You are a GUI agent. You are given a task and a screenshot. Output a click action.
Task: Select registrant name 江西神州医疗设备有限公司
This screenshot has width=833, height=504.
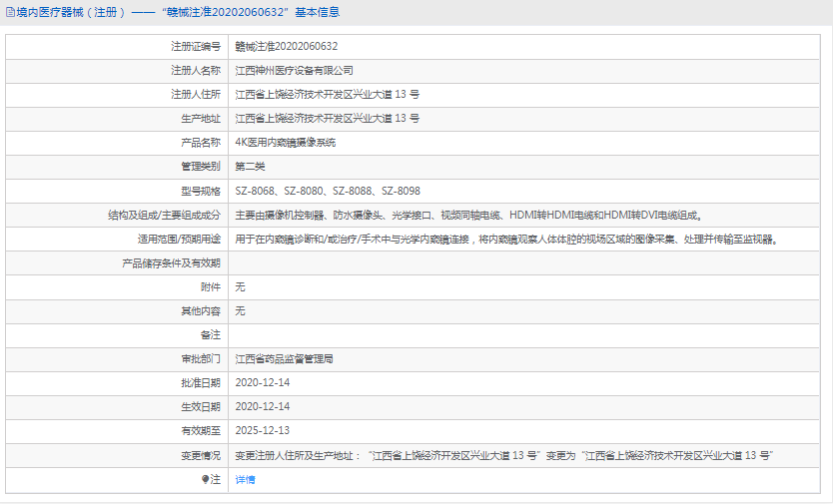coord(295,70)
